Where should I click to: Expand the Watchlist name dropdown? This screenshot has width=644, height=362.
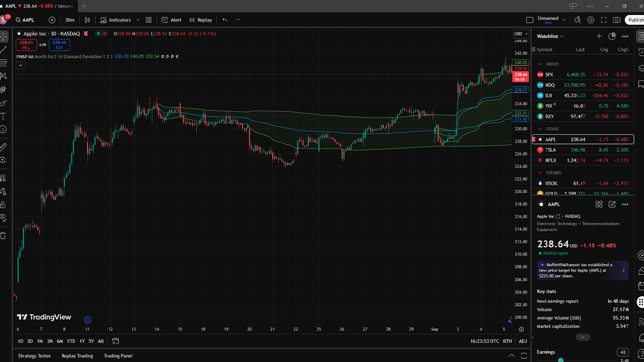tap(550, 36)
